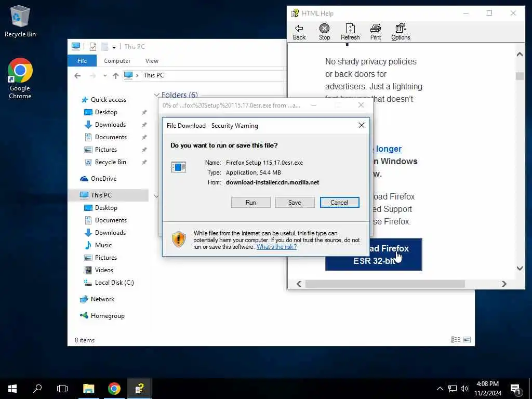532x399 pixels.
Task: Go up one folder level in Explorer
Action: click(x=116, y=76)
